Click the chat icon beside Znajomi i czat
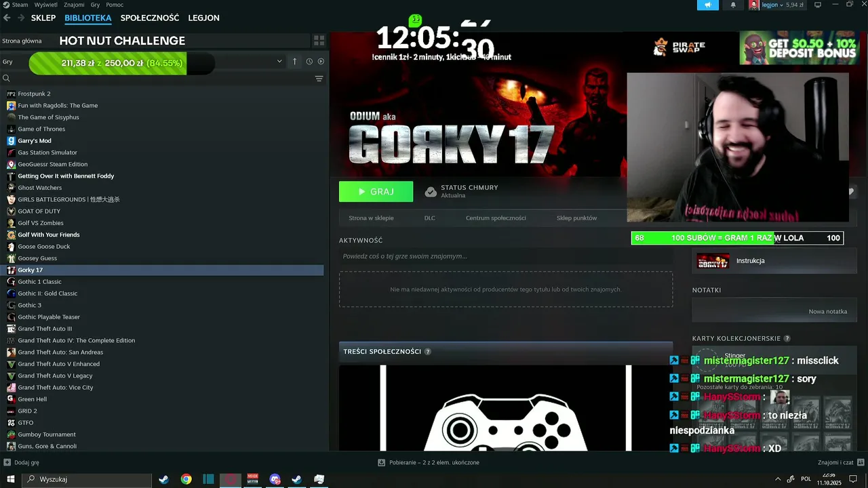The image size is (868, 488). pyautogui.click(x=860, y=462)
